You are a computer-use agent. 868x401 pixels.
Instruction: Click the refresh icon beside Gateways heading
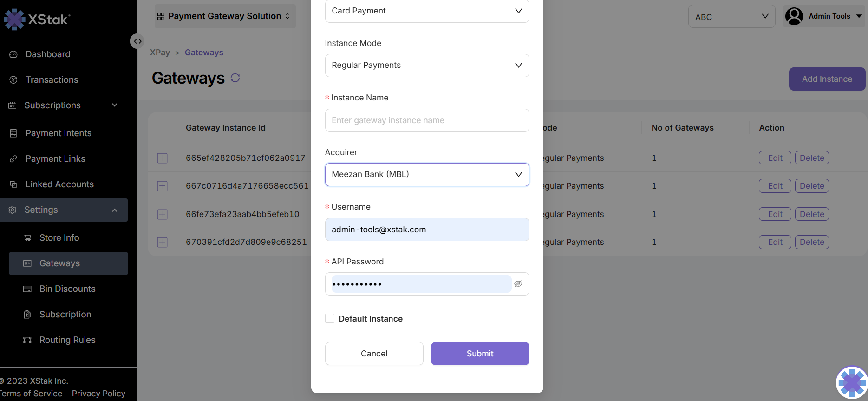pyautogui.click(x=235, y=78)
